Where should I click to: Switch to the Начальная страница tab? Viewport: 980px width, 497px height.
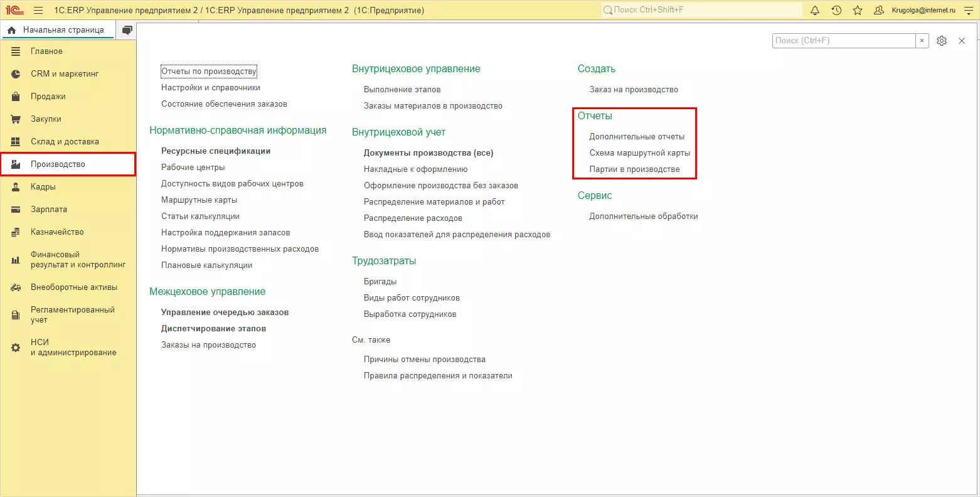(x=58, y=30)
